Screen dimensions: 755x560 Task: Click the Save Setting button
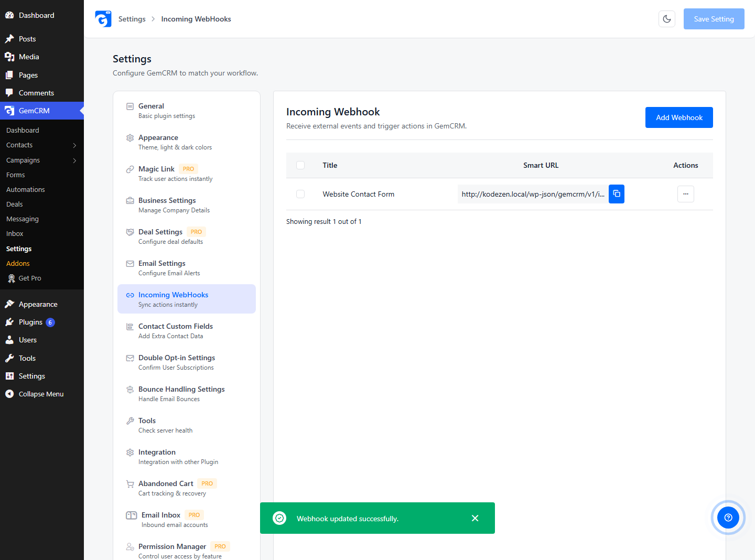point(714,19)
